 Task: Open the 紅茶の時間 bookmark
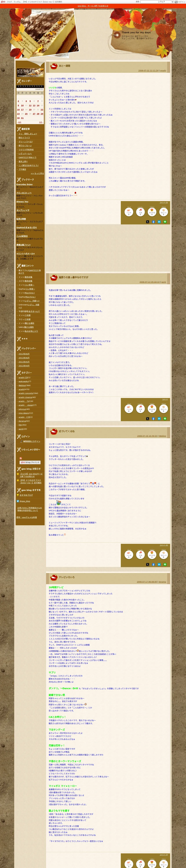tap(21, 219)
